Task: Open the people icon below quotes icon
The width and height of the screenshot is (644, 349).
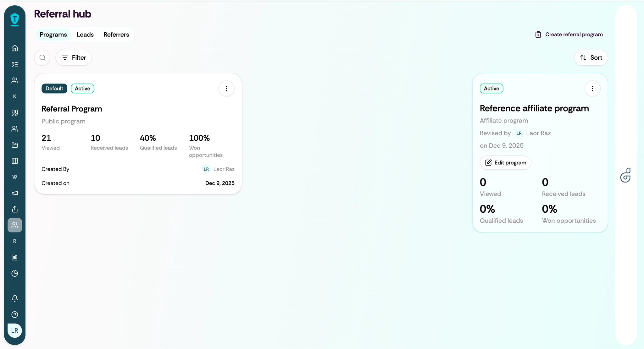Action: [x=15, y=129]
